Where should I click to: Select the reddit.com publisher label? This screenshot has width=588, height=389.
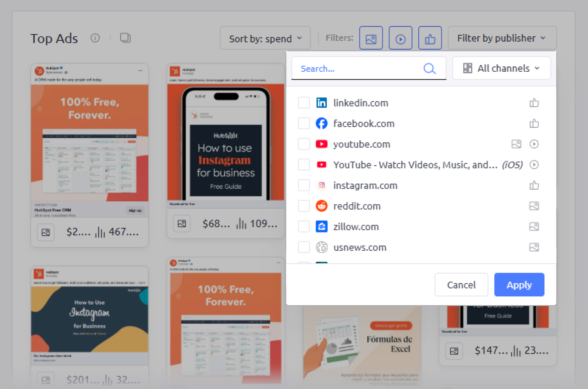point(357,206)
